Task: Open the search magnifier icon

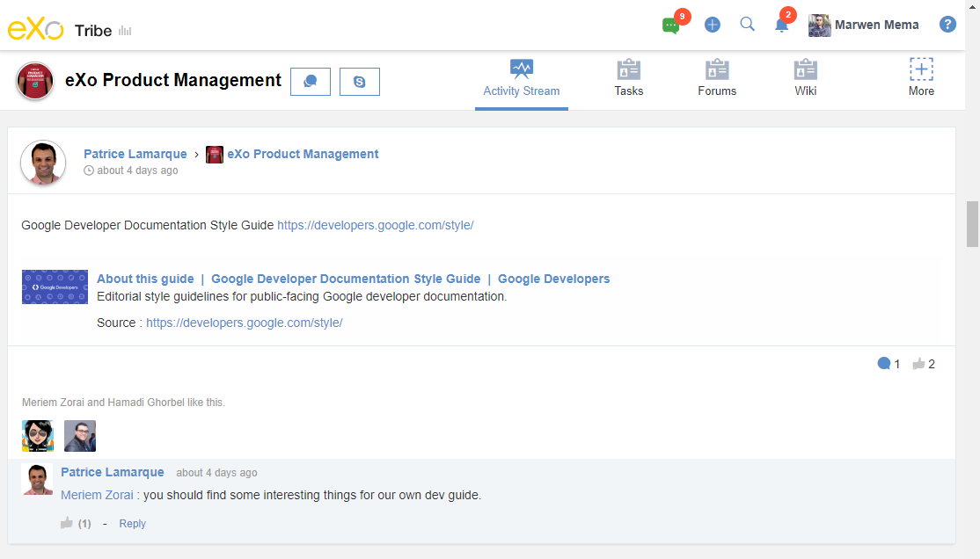Action: click(748, 25)
